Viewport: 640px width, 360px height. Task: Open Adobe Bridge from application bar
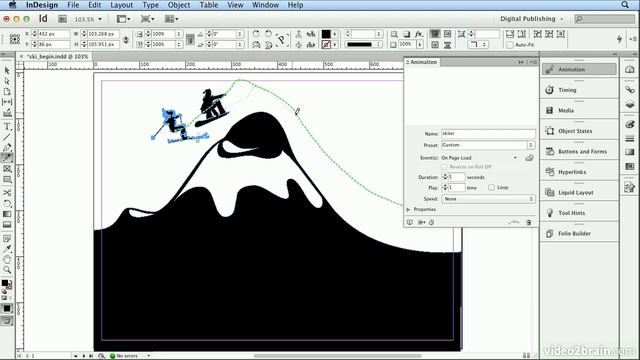(62, 19)
